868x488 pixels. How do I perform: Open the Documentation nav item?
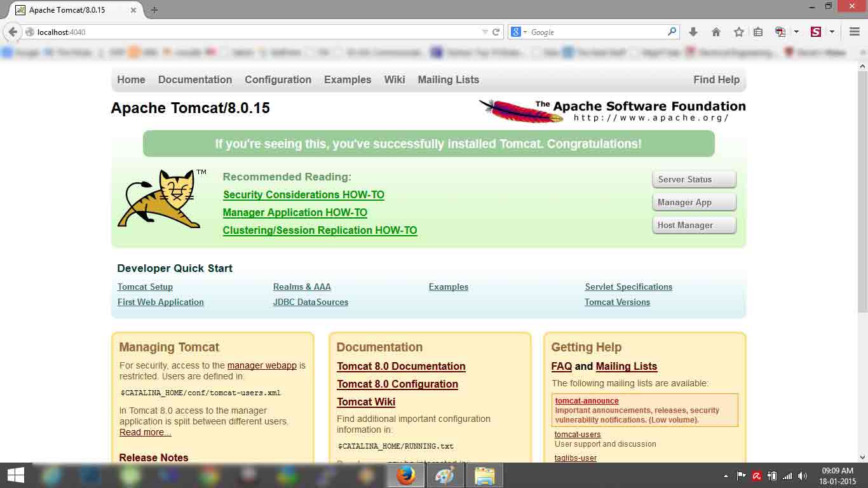pos(195,79)
